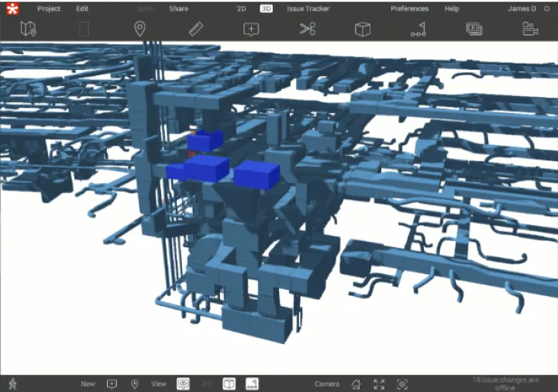This screenshot has height=392, width=558.
Task: Open the Preferences menu
Action: point(409,9)
